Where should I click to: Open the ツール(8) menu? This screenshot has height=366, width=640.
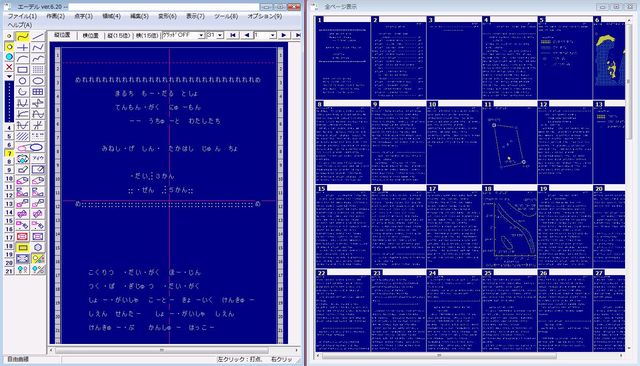(226, 16)
